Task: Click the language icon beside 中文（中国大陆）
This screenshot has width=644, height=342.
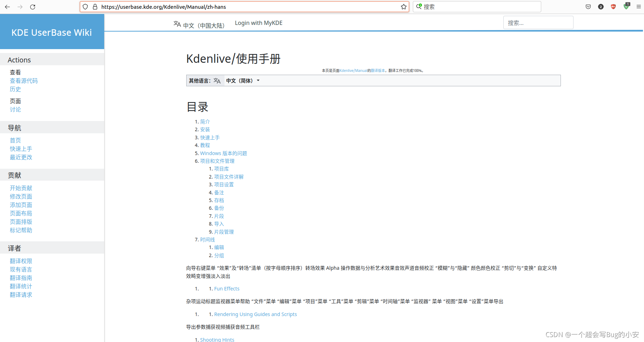Action: (177, 24)
